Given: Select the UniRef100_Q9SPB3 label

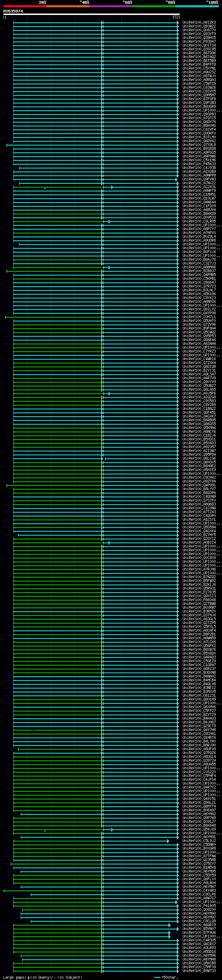Looking at the screenshot, I should (199, 114).
